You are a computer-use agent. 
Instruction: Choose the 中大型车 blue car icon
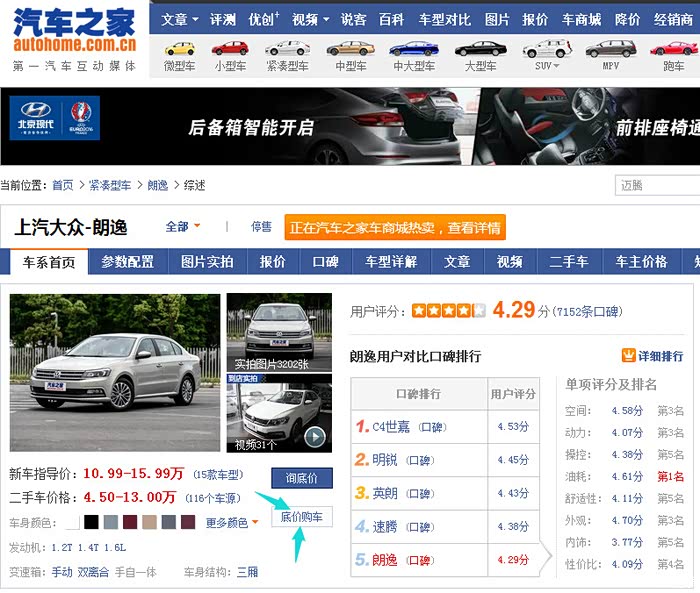point(413,49)
